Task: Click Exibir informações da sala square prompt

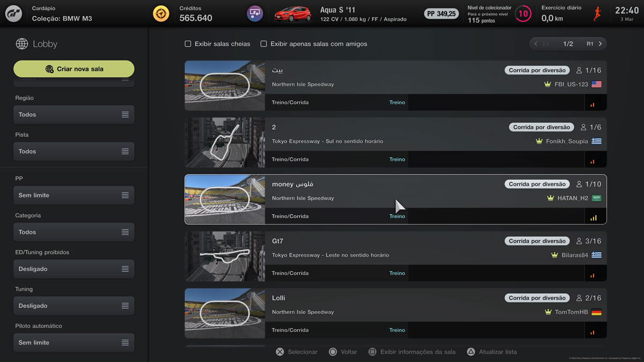Action: tap(412, 352)
